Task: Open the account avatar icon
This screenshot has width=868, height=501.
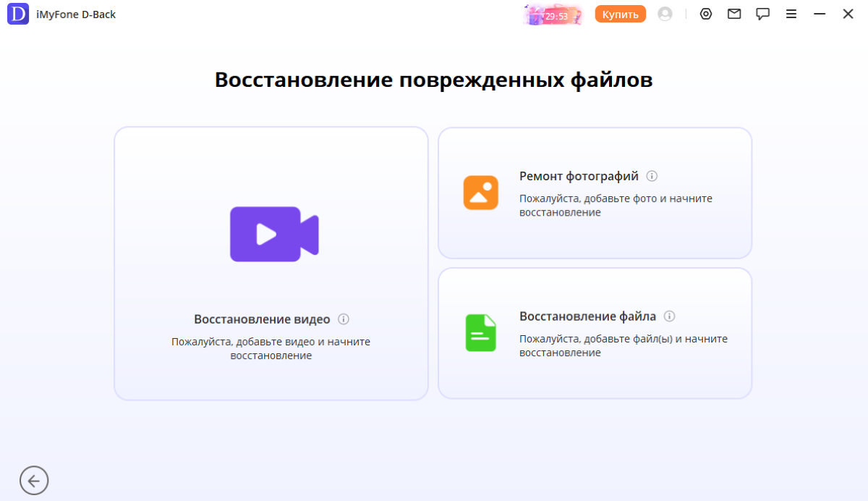Action: click(665, 13)
